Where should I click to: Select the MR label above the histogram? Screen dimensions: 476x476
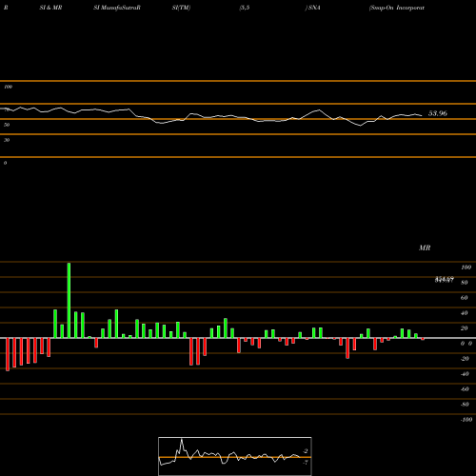(x=425, y=248)
